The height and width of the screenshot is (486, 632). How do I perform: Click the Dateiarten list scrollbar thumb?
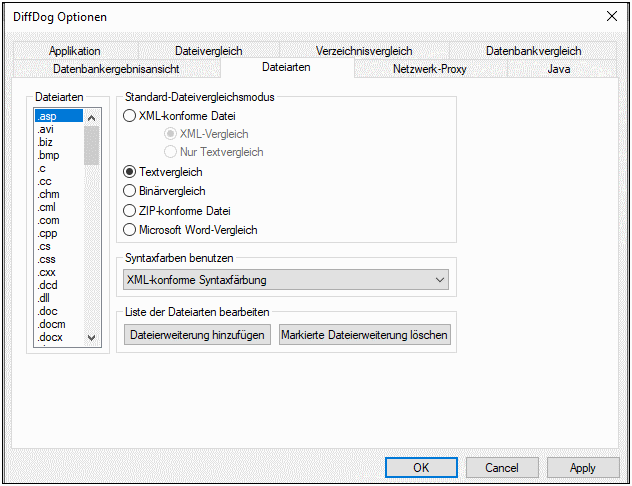(91, 145)
